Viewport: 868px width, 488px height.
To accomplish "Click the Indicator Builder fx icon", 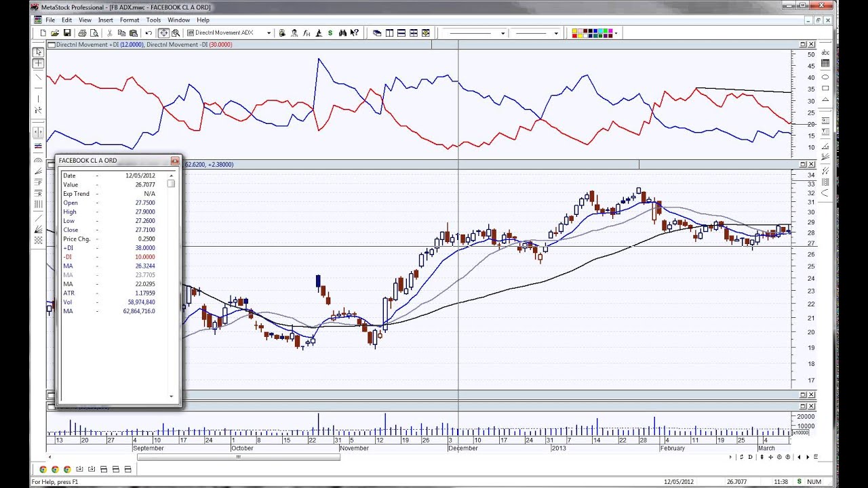I will click(x=307, y=33).
